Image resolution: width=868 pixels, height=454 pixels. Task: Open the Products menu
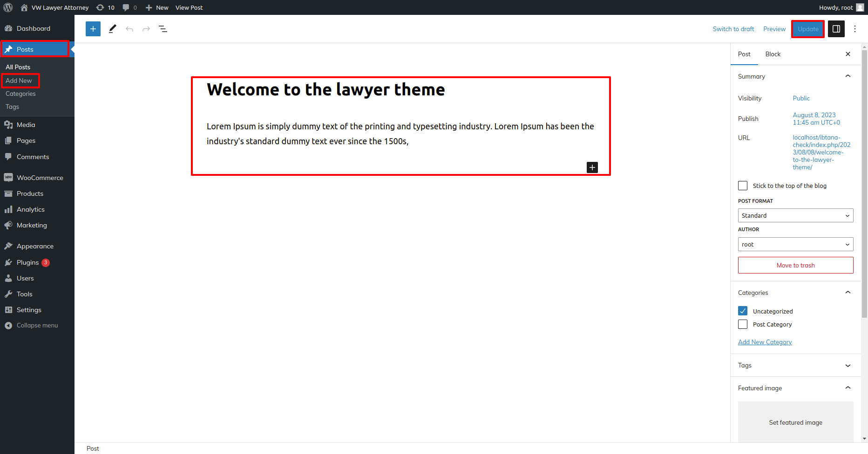pos(37,194)
